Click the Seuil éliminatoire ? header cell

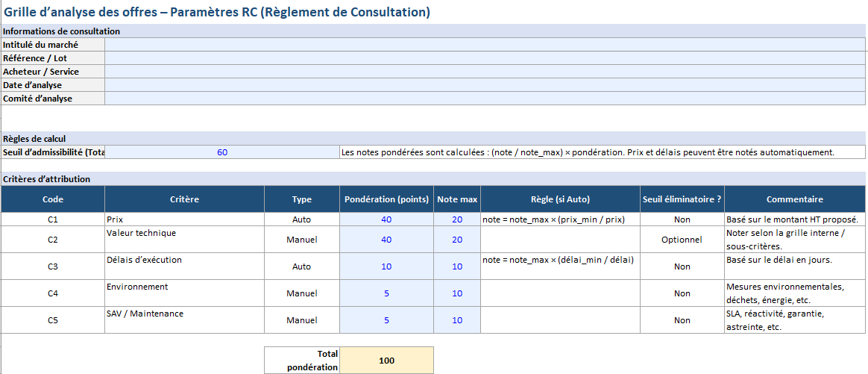click(682, 199)
